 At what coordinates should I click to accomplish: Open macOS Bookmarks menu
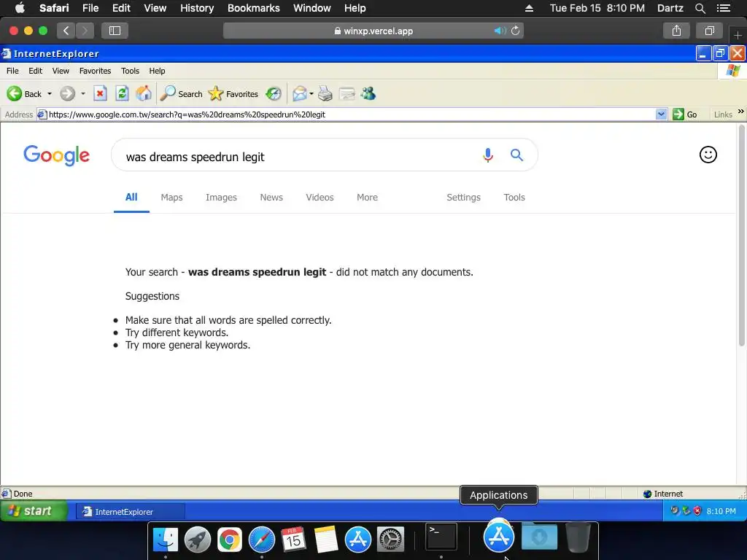(253, 8)
